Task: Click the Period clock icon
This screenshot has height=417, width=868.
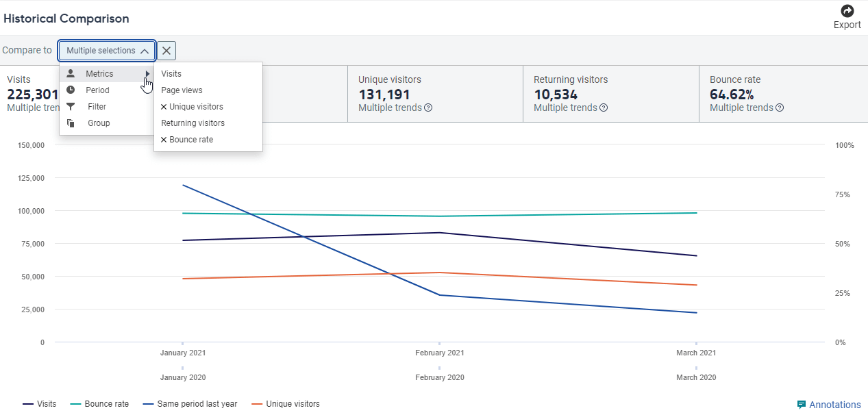Action: point(71,90)
